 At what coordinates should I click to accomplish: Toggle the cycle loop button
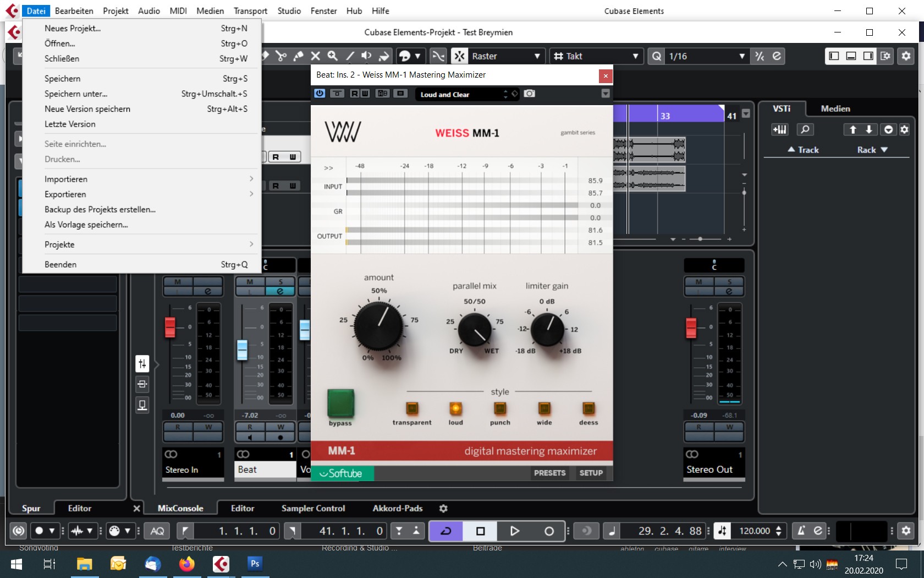(x=446, y=531)
